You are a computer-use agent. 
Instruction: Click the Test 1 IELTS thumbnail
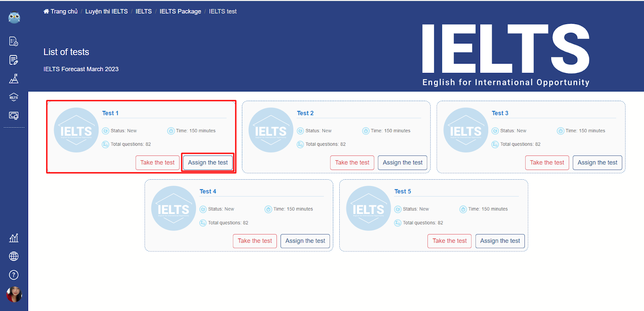(76, 130)
